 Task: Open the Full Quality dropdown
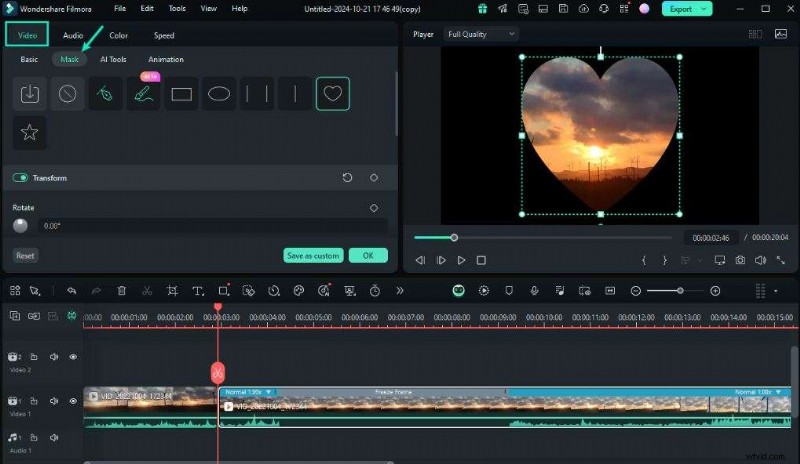[x=481, y=34]
